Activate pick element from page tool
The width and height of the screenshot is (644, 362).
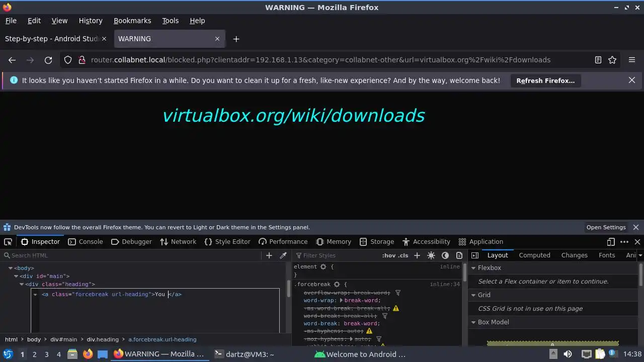coord(8,242)
